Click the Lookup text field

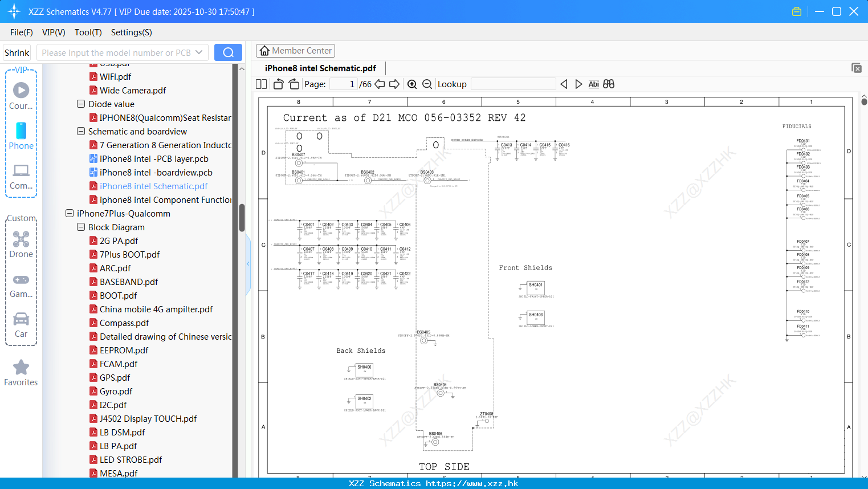(x=514, y=84)
